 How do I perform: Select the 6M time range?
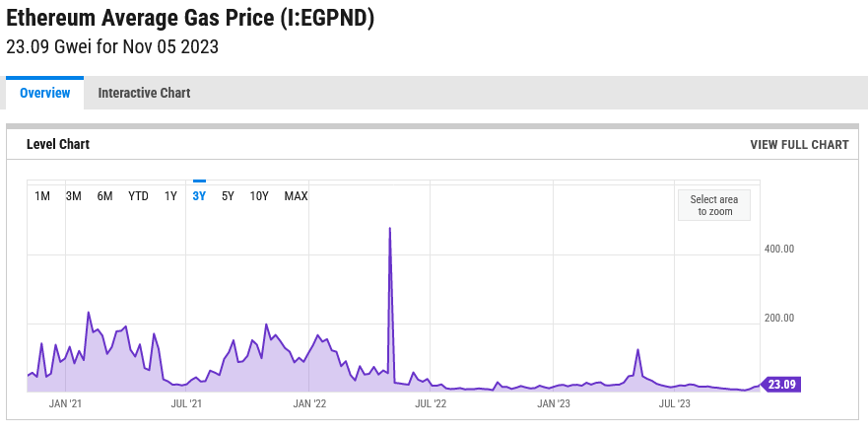click(x=104, y=196)
